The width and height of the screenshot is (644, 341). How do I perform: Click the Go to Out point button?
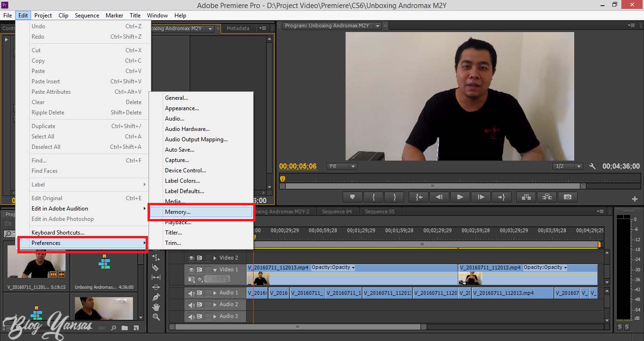coord(502,197)
